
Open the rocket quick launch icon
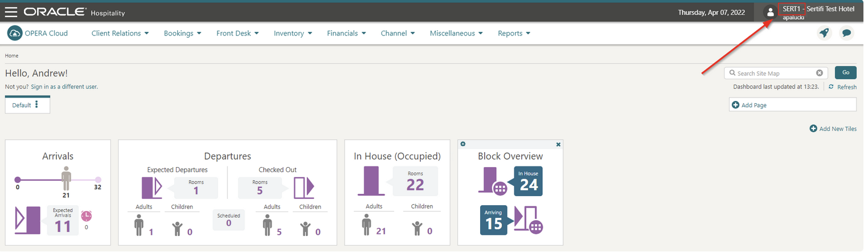coord(824,33)
